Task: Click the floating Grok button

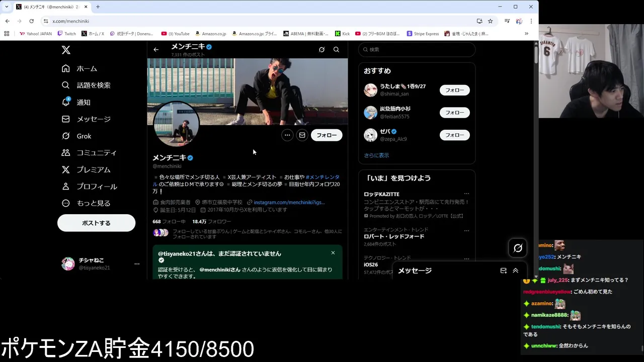Action: (x=517, y=248)
